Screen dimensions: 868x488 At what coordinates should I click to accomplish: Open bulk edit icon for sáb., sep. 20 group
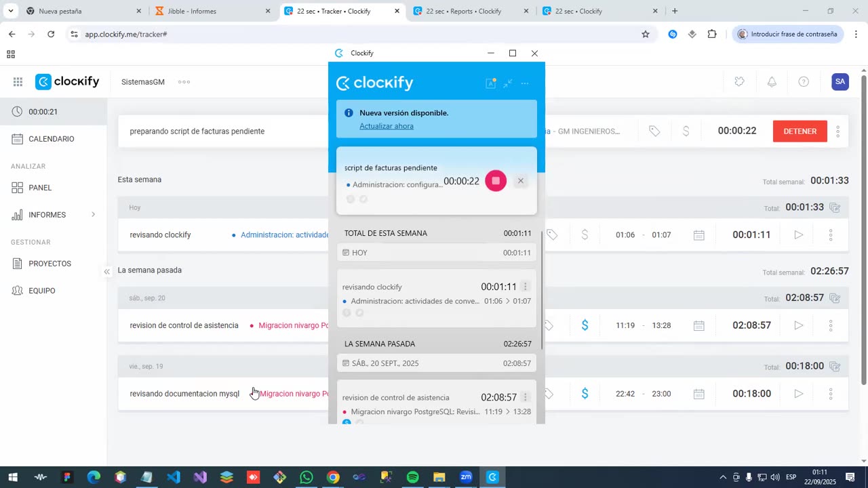click(835, 298)
